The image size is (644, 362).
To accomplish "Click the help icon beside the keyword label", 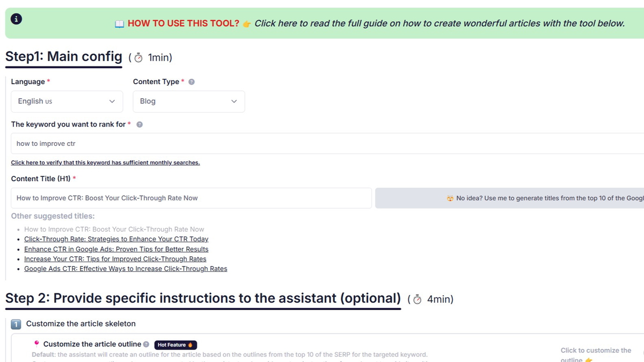I will click(139, 124).
